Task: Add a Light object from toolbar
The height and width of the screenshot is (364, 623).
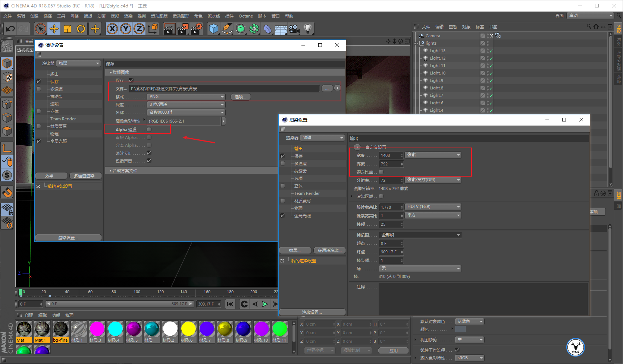Action: (x=308, y=29)
